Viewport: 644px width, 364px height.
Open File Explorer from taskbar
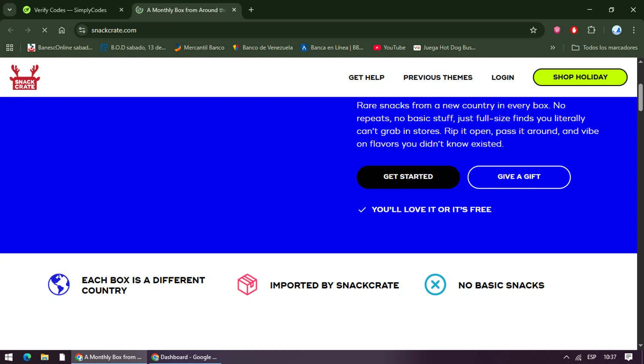point(45,357)
